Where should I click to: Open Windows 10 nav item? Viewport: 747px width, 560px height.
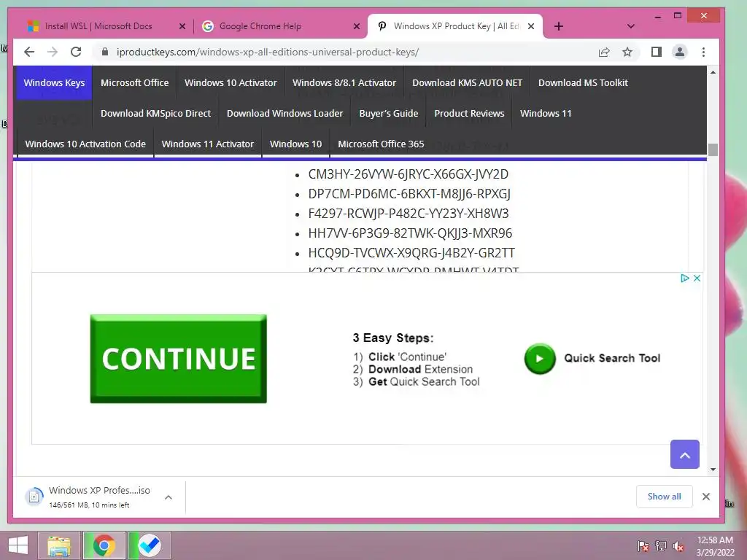pyautogui.click(x=296, y=144)
